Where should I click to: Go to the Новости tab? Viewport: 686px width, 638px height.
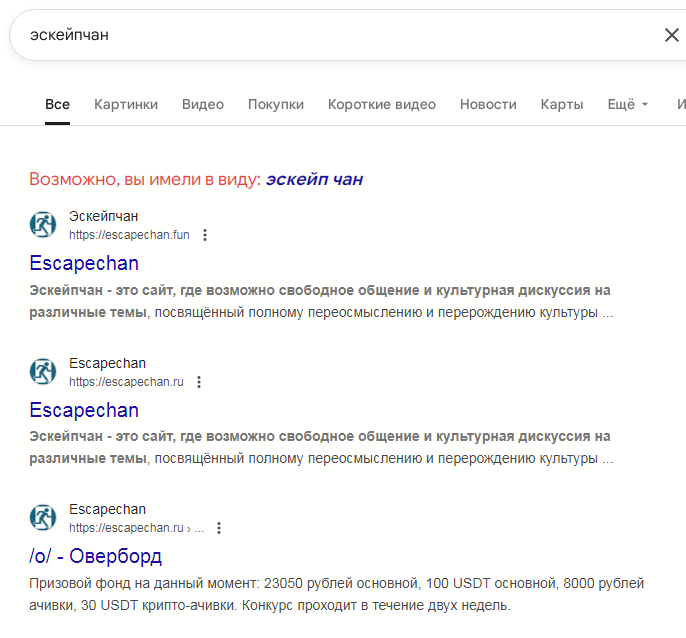pyautogui.click(x=488, y=104)
